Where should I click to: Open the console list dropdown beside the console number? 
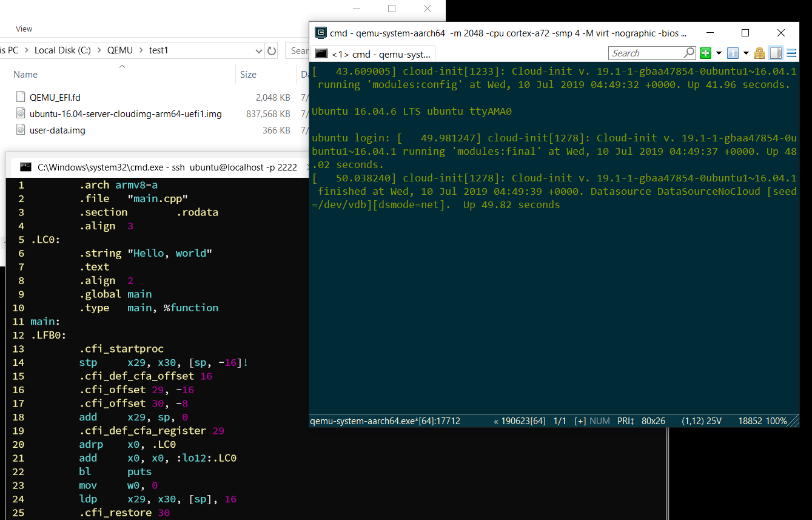(745, 53)
